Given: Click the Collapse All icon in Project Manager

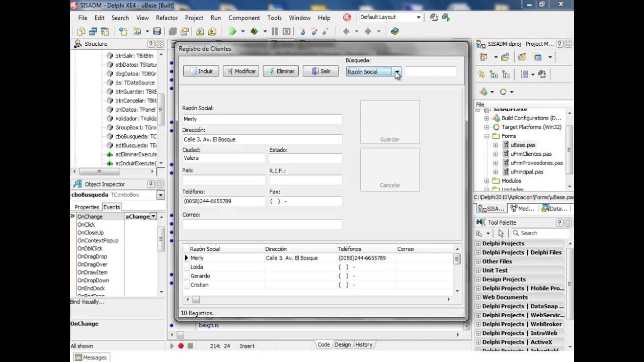Looking at the screenshot, I should pos(505,74).
